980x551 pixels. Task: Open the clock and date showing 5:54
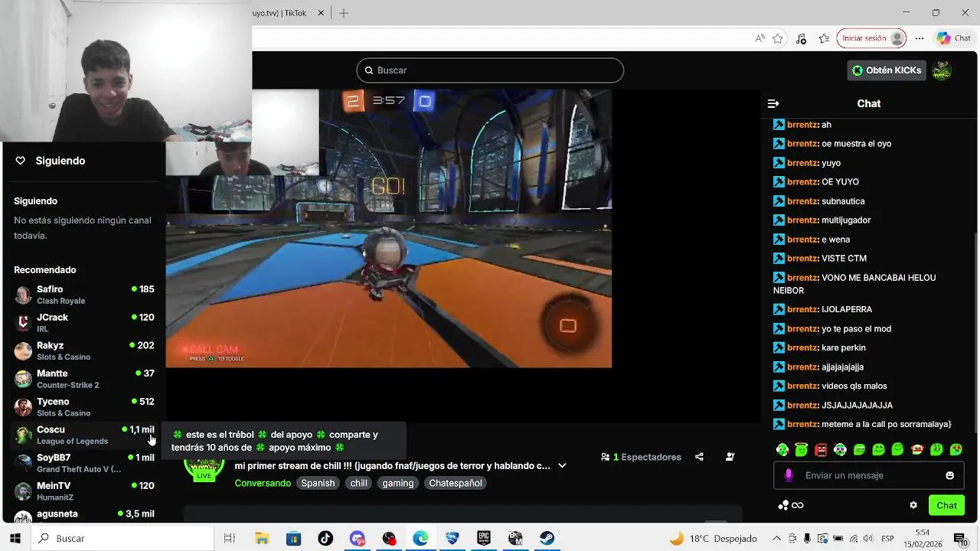point(923,538)
